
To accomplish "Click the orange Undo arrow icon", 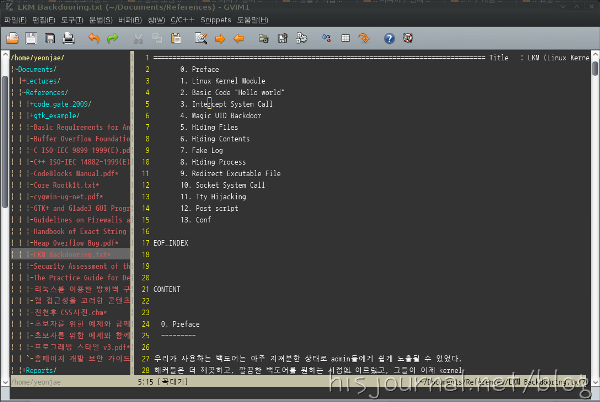I will 94,38.
